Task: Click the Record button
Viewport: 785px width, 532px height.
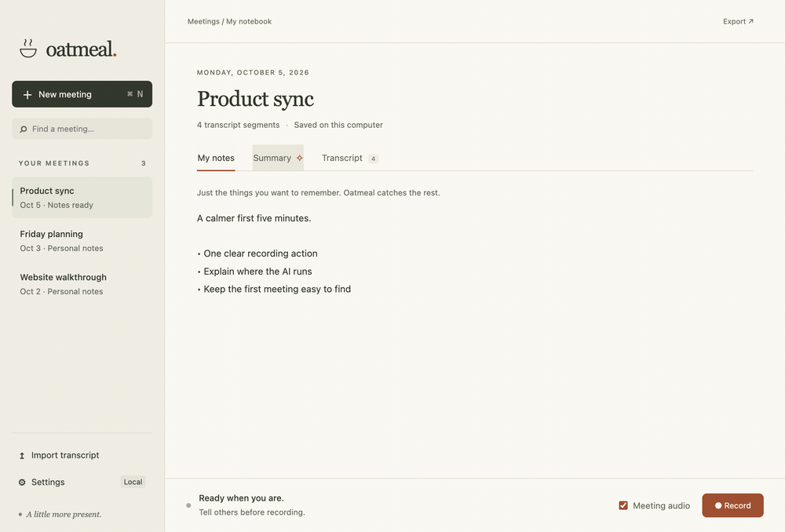Action: (732, 505)
